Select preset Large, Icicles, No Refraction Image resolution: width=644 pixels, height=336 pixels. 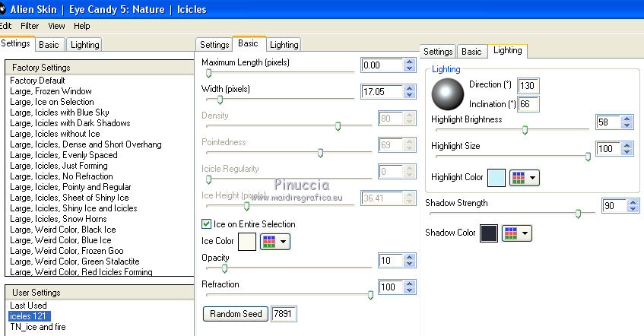tap(62, 176)
